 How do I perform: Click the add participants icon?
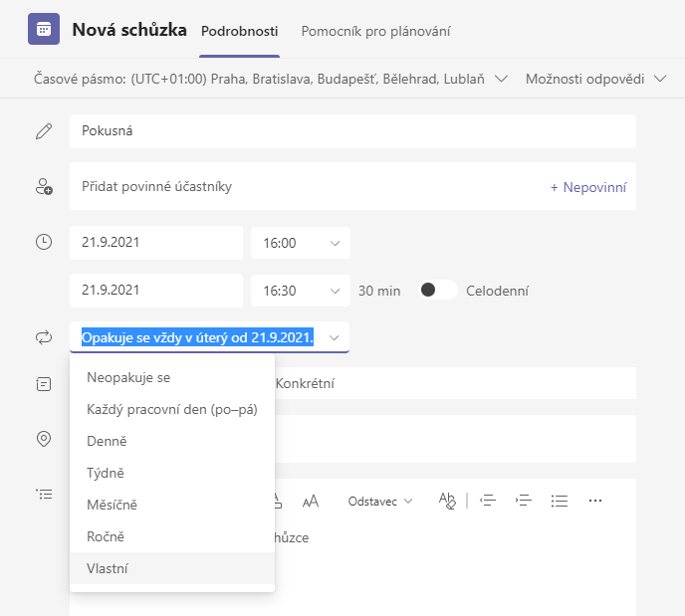click(44, 186)
